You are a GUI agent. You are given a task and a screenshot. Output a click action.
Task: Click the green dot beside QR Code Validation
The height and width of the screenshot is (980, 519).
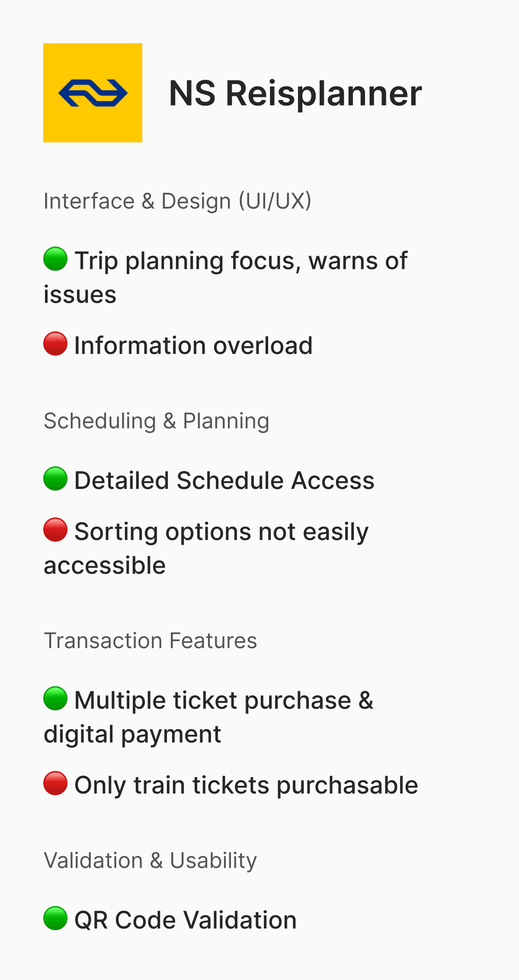pyautogui.click(x=55, y=918)
